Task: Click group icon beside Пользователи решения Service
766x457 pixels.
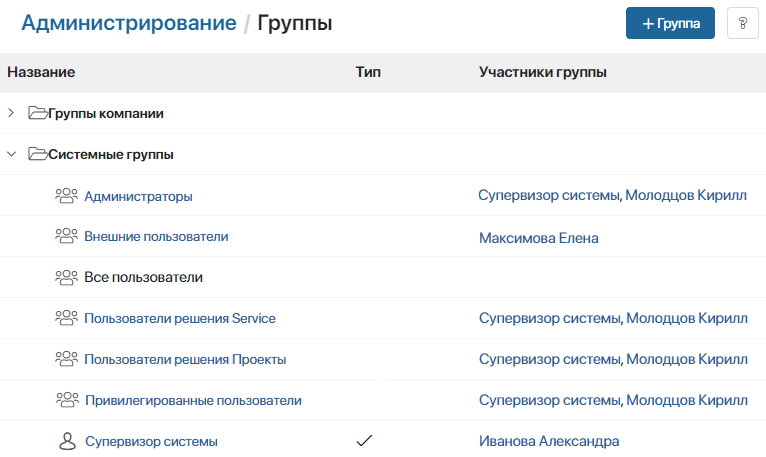Action: click(x=66, y=318)
